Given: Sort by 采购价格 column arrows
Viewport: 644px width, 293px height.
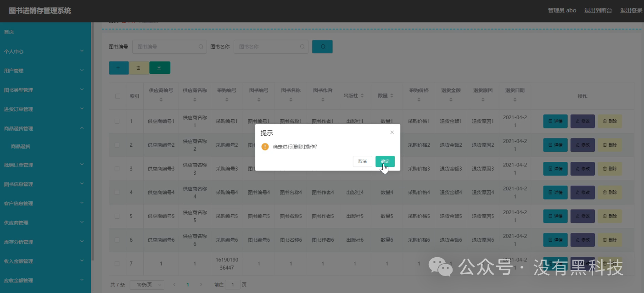Looking at the screenshot, I should (x=419, y=100).
